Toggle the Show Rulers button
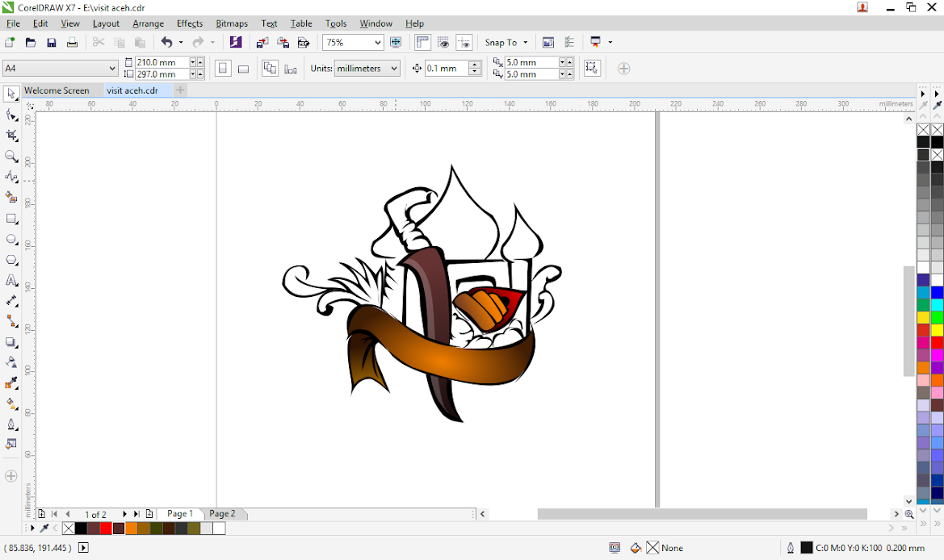The image size is (944, 560). coord(422,43)
